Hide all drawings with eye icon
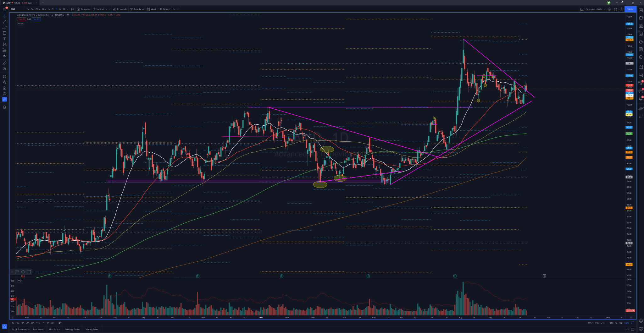Viewport: 644px width, 333px height. click(x=4, y=94)
